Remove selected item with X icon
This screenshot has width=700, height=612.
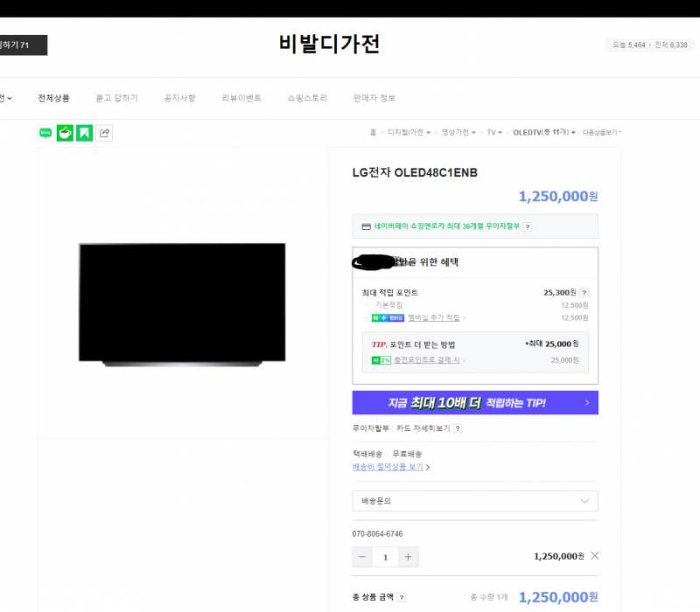pos(595,556)
